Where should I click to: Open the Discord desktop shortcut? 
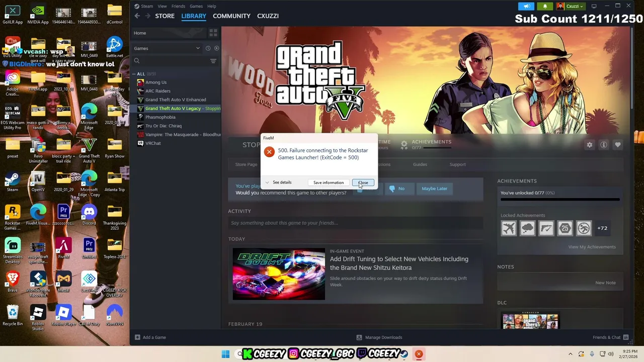89,215
